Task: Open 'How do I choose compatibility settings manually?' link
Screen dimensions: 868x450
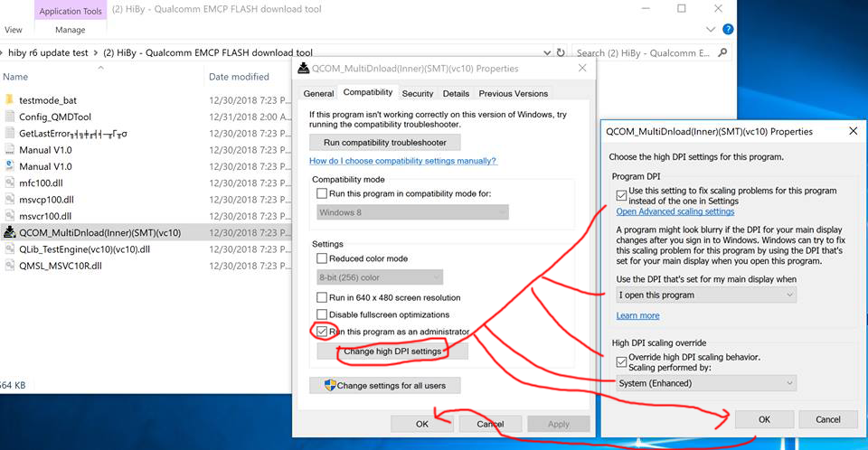Action: [402, 161]
